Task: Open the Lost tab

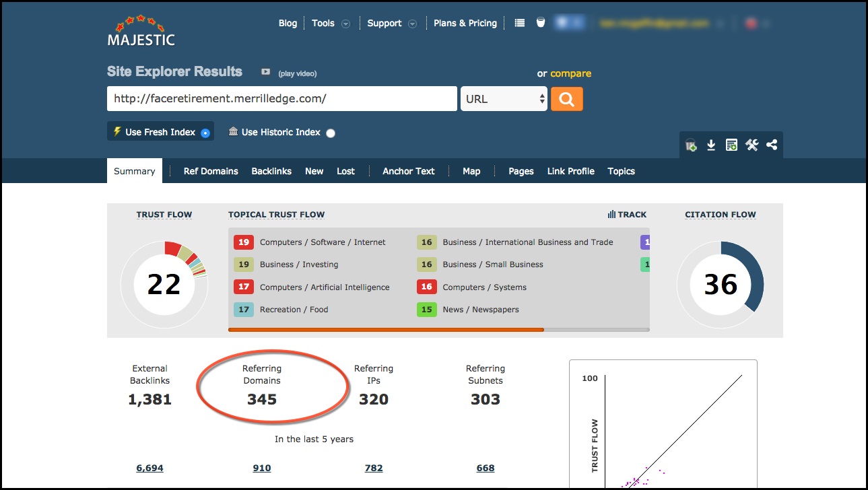Action: (x=345, y=171)
